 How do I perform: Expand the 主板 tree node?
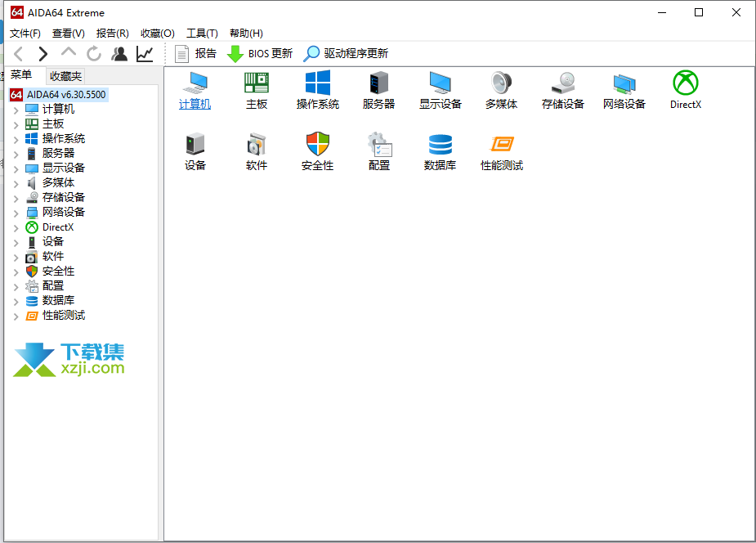point(16,125)
